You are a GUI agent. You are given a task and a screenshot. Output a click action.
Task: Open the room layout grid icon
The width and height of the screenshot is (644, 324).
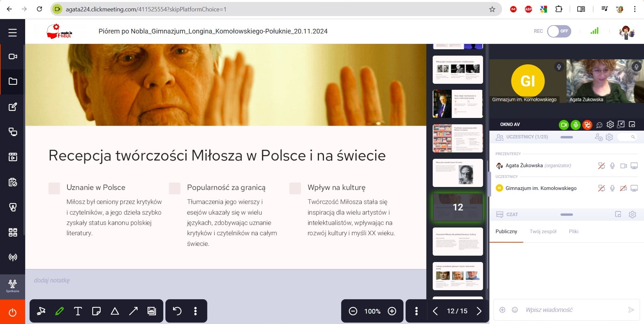13,232
